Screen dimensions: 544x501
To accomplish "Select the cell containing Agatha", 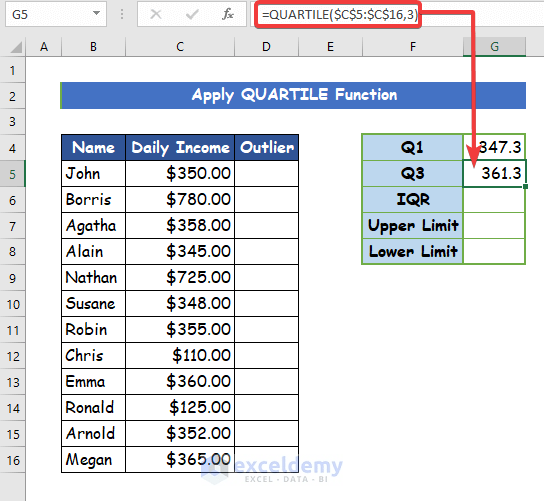I will [x=93, y=226].
